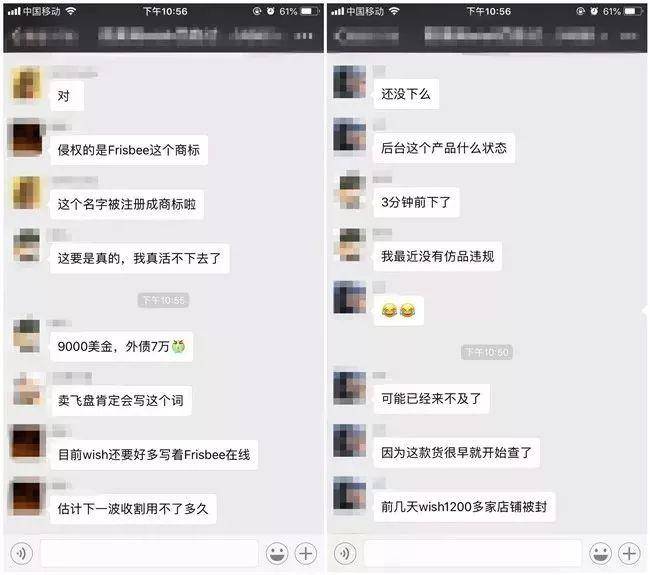Image resolution: width=650 pixels, height=575 pixels.
Task: Open the three-dot chat menu in left header
Action: point(303,36)
